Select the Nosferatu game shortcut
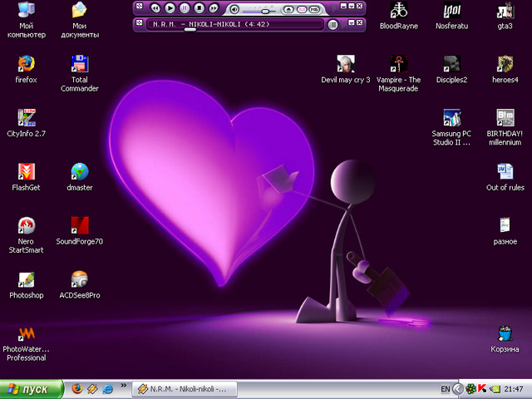 tap(451, 16)
